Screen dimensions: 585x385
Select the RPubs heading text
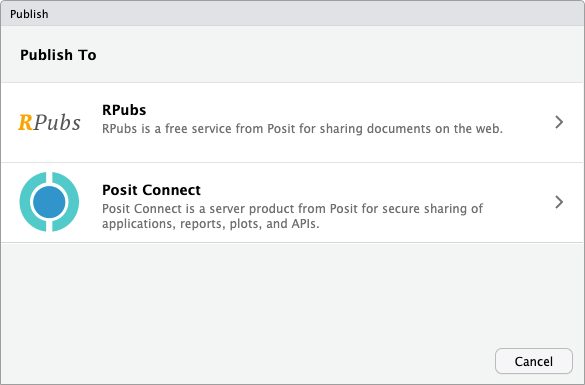[124, 110]
